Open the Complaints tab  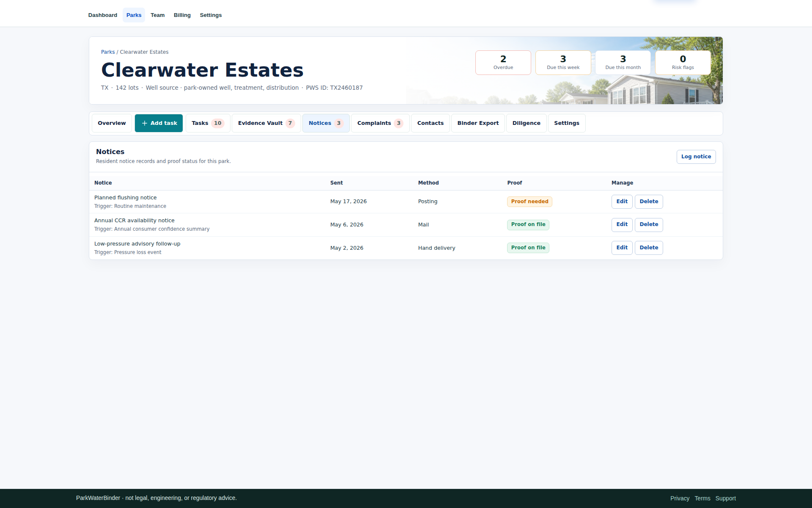(x=380, y=123)
